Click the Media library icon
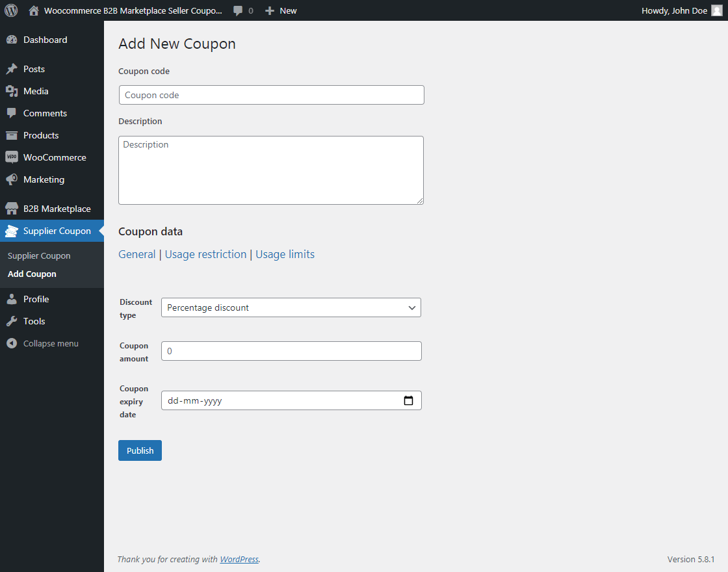 click(12, 91)
